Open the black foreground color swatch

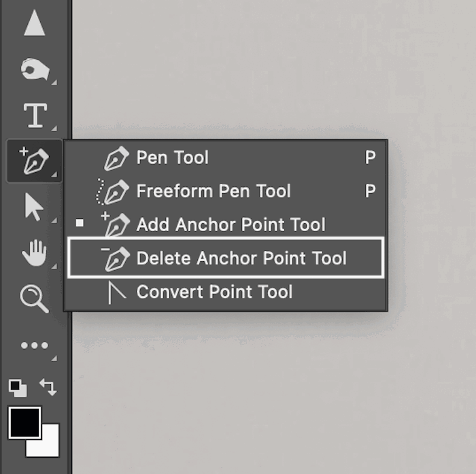(24, 423)
